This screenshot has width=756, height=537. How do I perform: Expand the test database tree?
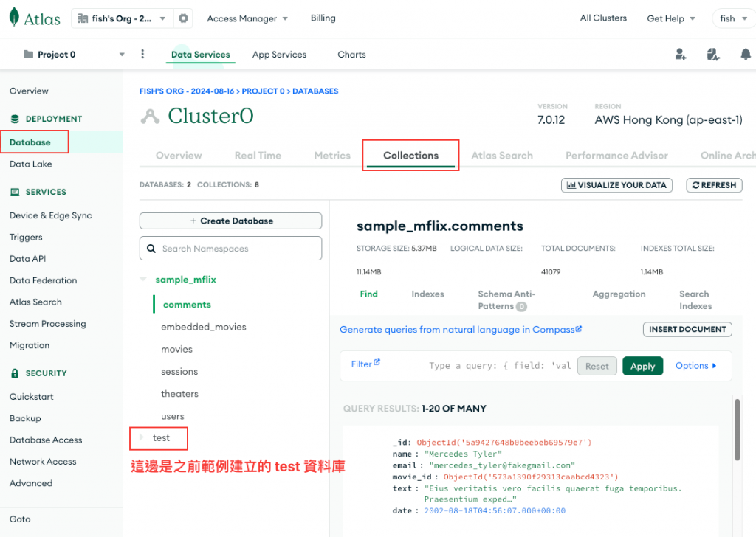141,437
